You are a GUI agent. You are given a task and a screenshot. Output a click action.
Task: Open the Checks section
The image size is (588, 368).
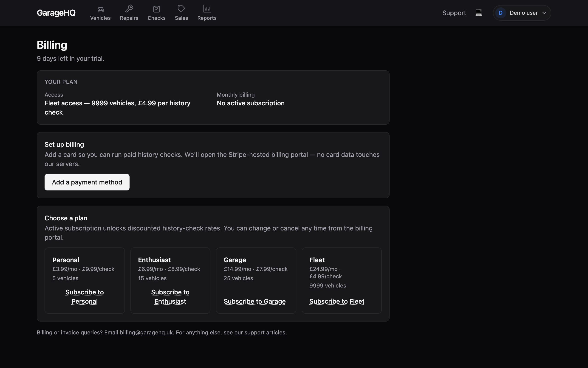tap(156, 13)
